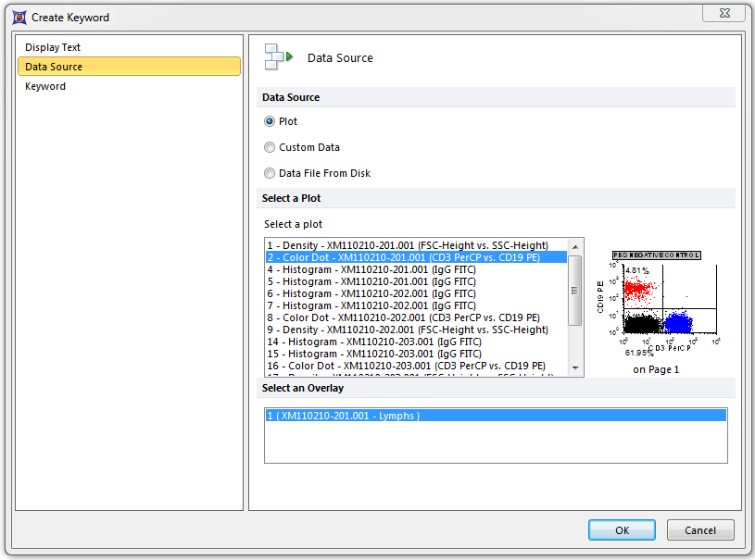Enable Data File From Disk option

point(270,173)
